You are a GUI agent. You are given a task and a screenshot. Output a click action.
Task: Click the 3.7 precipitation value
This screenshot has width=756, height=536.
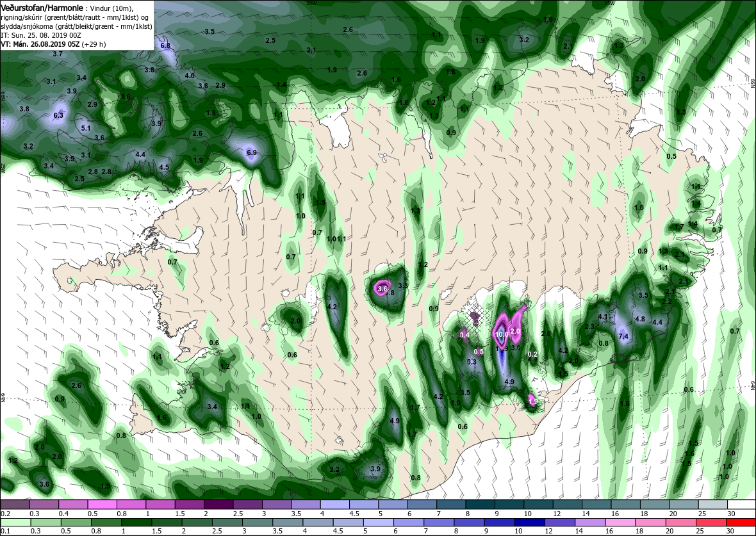pyautogui.click(x=58, y=54)
